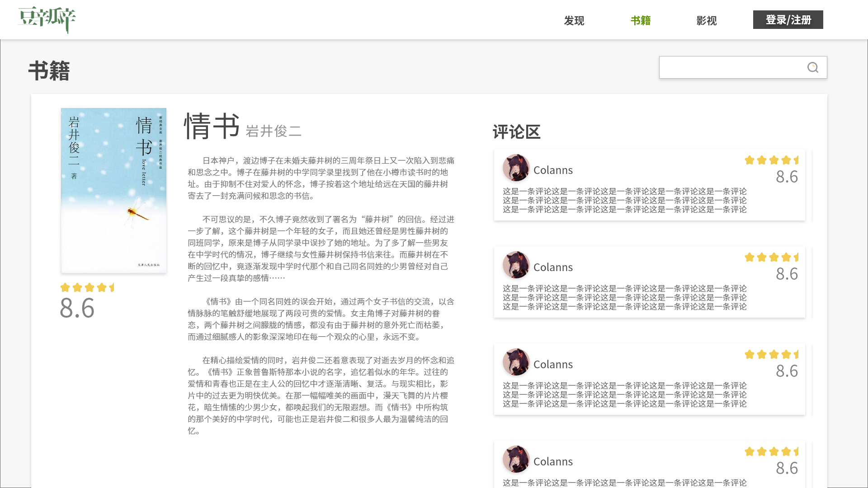The width and height of the screenshot is (868, 488).
Task: Click star rating in third comment
Action: tap(772, 354)
